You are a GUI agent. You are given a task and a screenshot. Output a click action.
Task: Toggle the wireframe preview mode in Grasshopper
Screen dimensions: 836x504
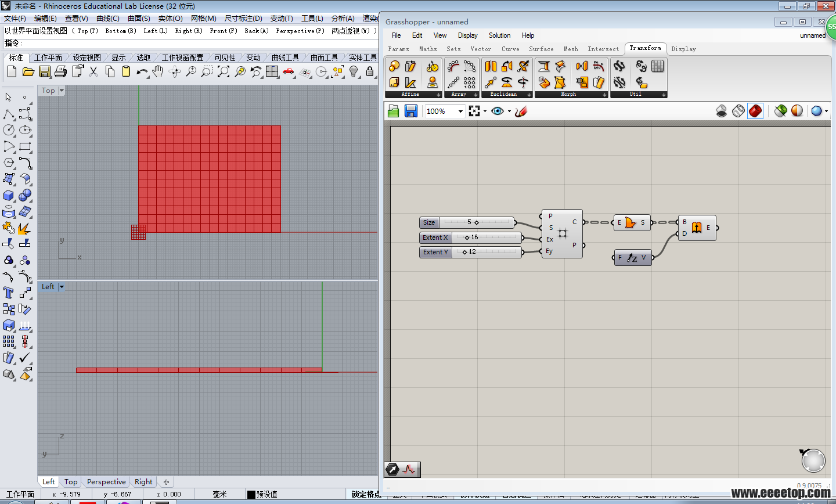coord(738,111)
